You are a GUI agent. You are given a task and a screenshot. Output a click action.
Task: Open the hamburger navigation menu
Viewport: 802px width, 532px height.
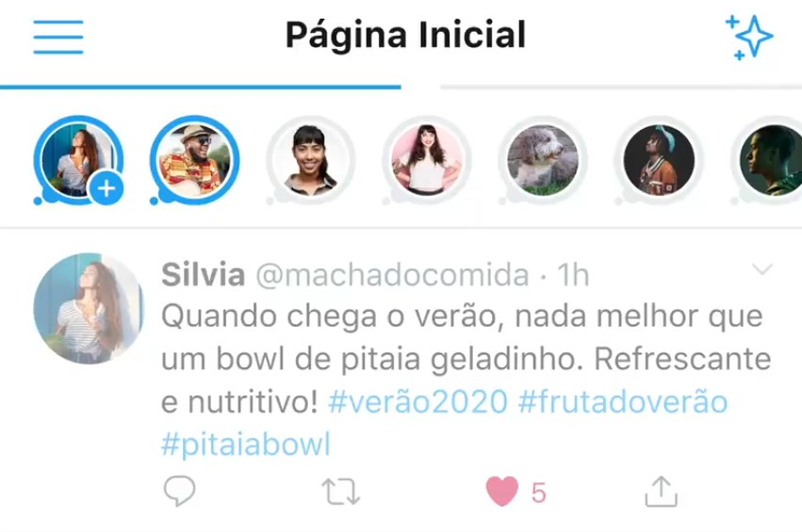pyautogui.click(x=58, y=37)
